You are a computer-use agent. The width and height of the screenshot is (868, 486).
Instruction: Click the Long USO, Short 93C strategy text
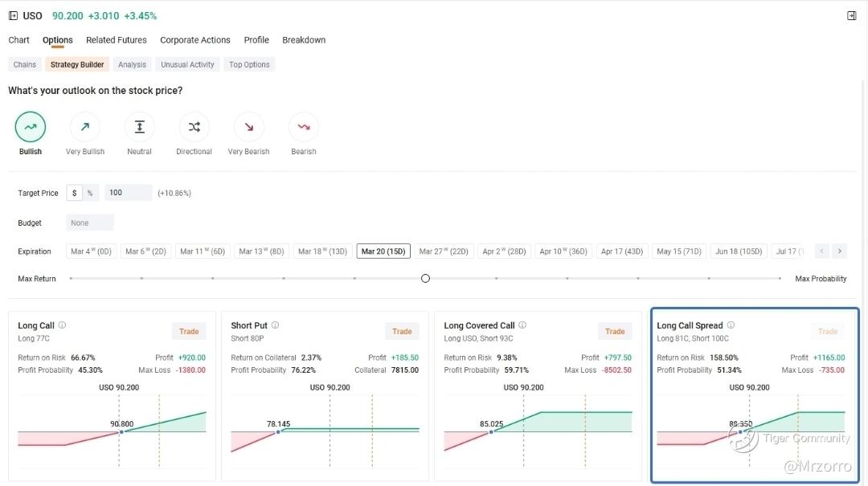point(478,338)
